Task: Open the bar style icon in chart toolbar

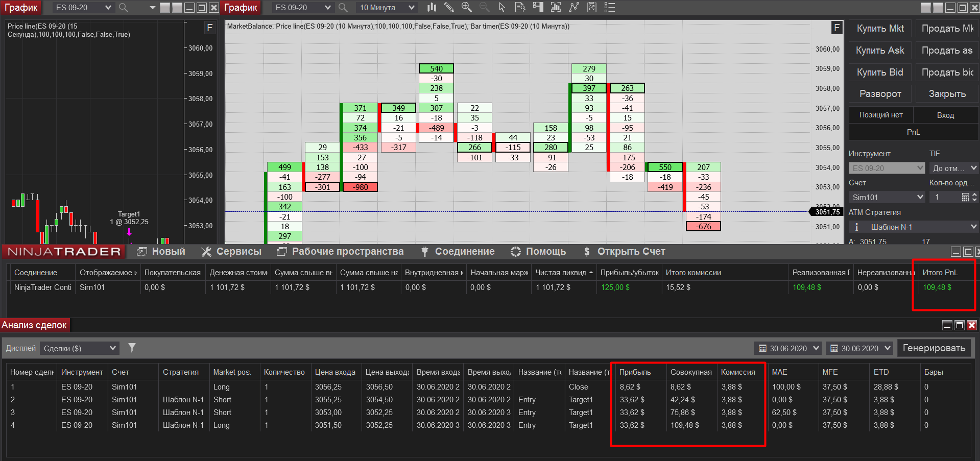Action: click(x=432, y=7)
